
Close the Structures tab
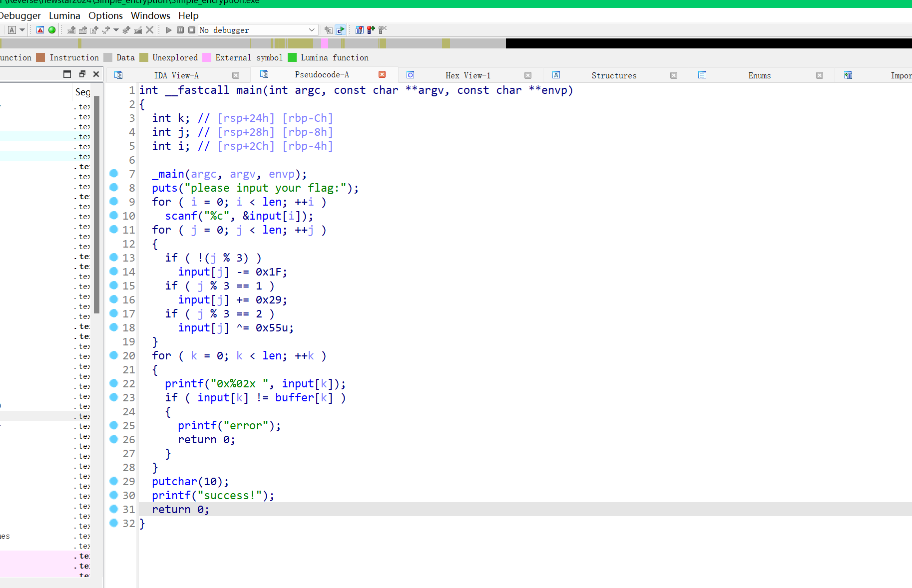click(674, 75)
